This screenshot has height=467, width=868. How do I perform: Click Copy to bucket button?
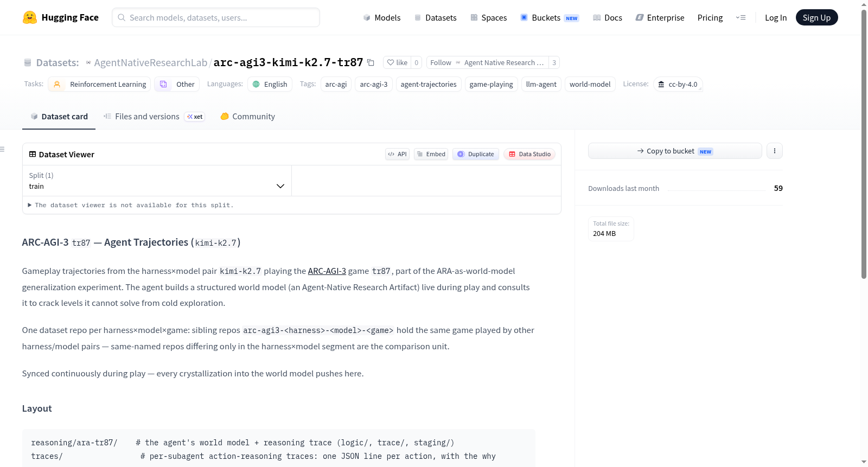click(675, 151)
